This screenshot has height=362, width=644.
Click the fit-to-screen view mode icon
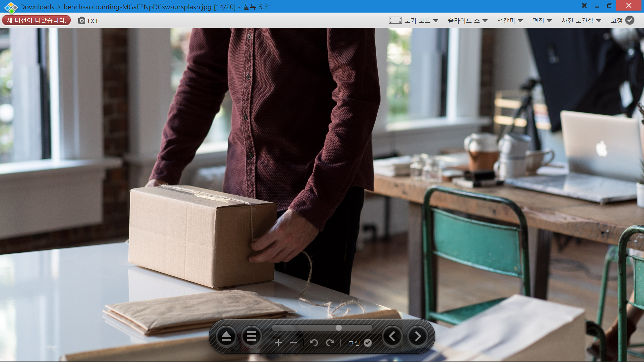point(395,20)
